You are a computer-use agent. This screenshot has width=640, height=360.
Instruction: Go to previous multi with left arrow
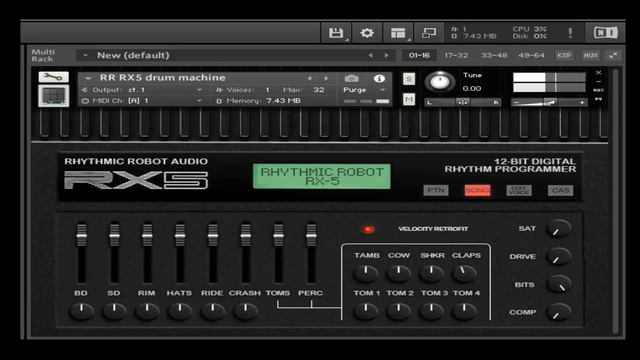pyautogui.click(x=371, y=55)
